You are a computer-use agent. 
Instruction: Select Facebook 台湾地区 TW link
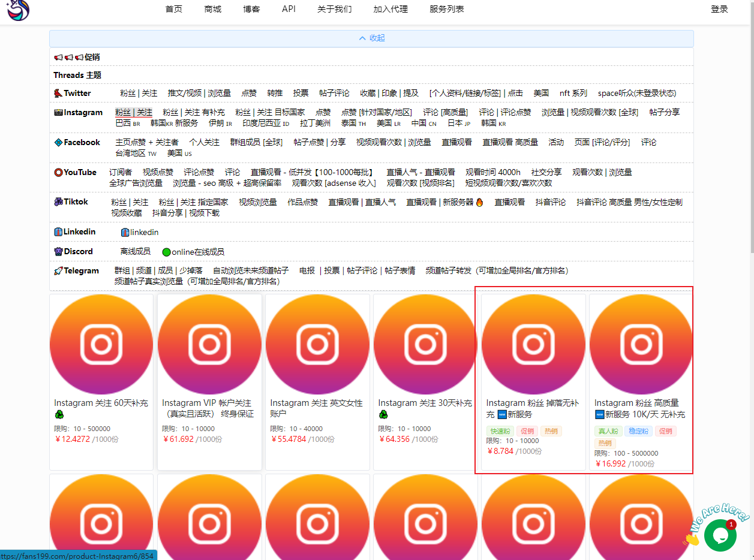pos(136,153)
